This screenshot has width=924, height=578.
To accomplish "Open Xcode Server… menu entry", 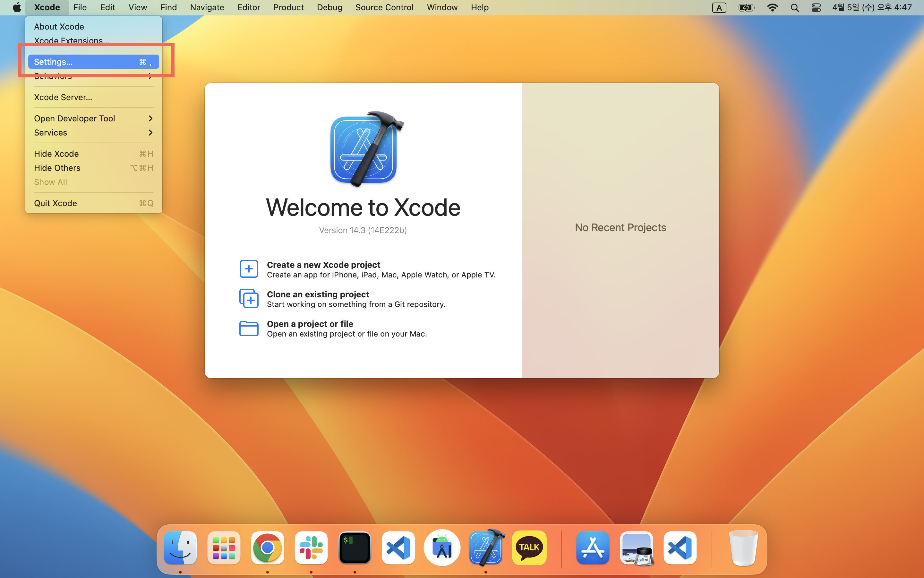I will (94, 98).
